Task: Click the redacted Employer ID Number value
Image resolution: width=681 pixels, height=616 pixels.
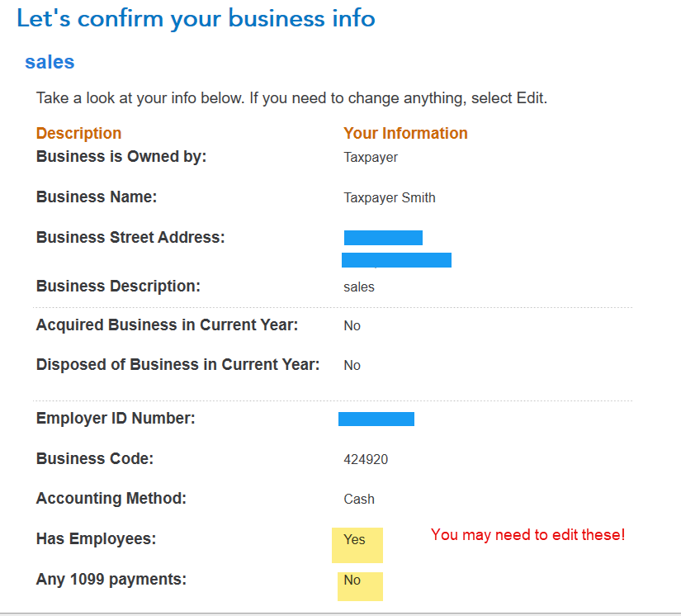Action: (x=376, y=419)
